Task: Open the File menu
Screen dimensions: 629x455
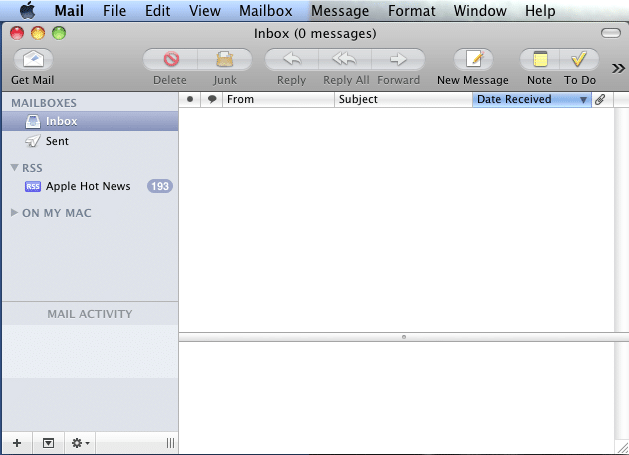Action: (x=114, y=11)
